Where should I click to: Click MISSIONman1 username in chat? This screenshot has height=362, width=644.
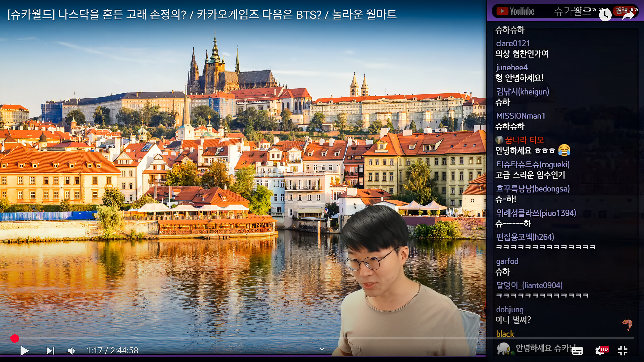pyautogui.click(x=521, y=116)
